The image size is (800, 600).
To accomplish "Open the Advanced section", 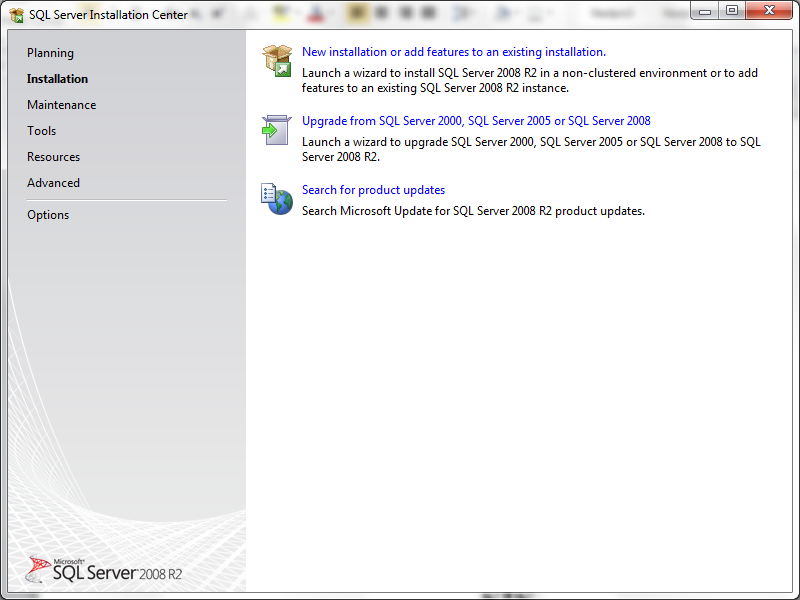I will (54, 183).
